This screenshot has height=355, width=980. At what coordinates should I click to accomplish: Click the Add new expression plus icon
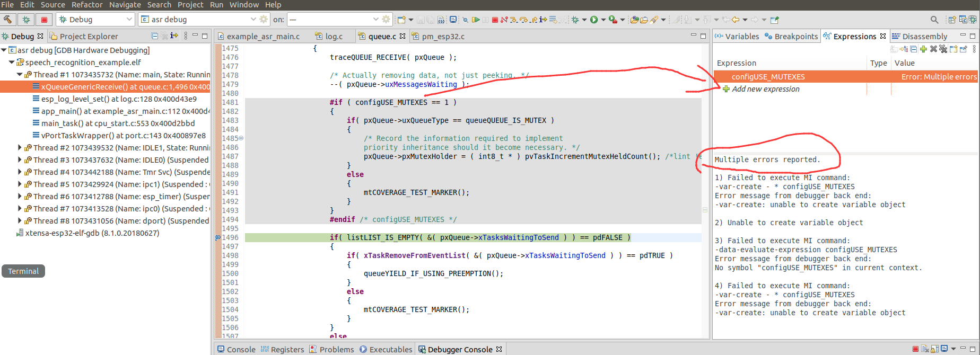click(x=923, y=49)
